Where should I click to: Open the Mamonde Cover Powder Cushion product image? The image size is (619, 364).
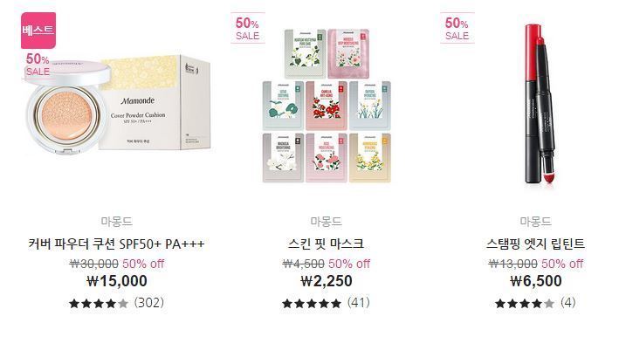pyautogui.click(x=117, y=106)
